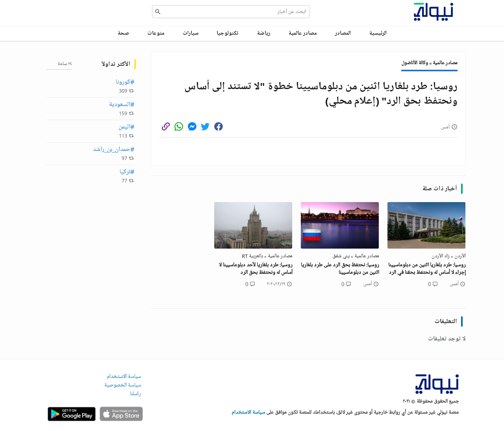Open the سياسة الخصوصية footer link

pos(122,385)
